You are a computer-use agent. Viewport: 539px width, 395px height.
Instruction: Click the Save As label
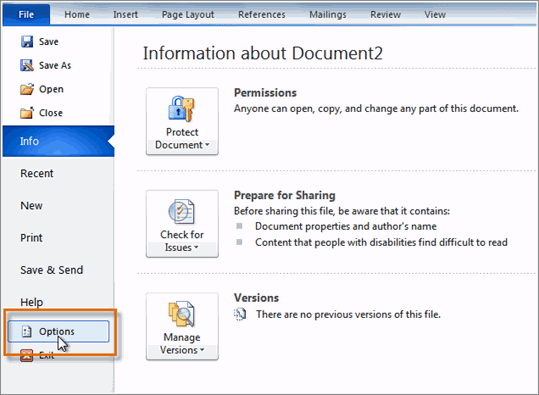[55, 65]
